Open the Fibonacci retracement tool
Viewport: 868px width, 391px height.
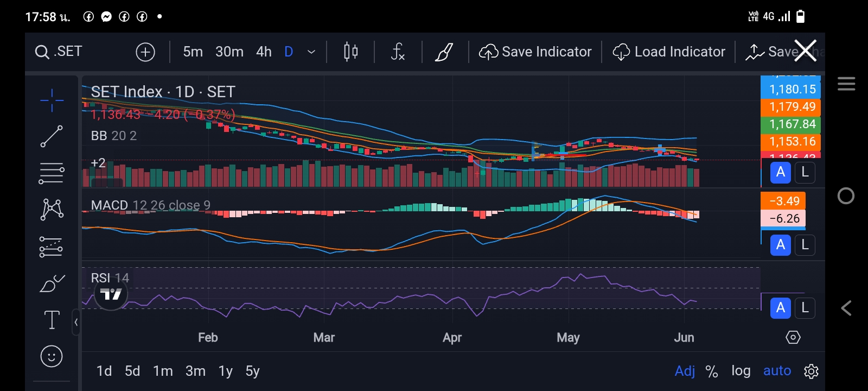52,173
